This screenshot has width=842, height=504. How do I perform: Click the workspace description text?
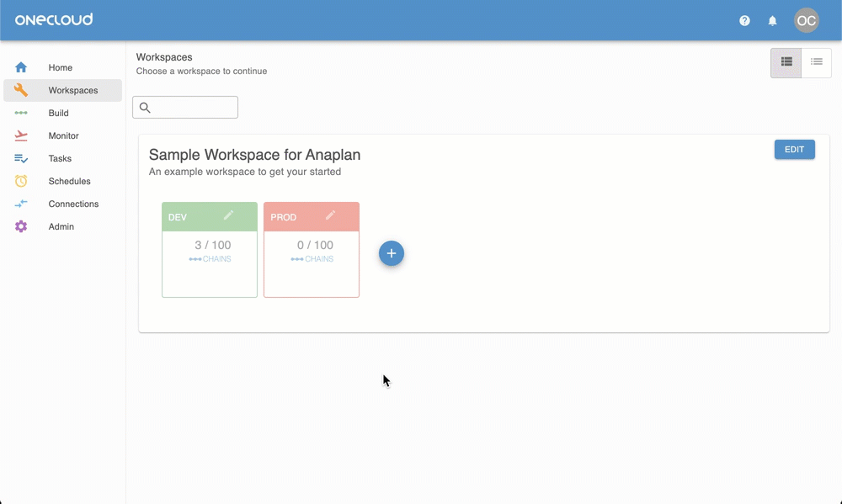coord(245,172)
